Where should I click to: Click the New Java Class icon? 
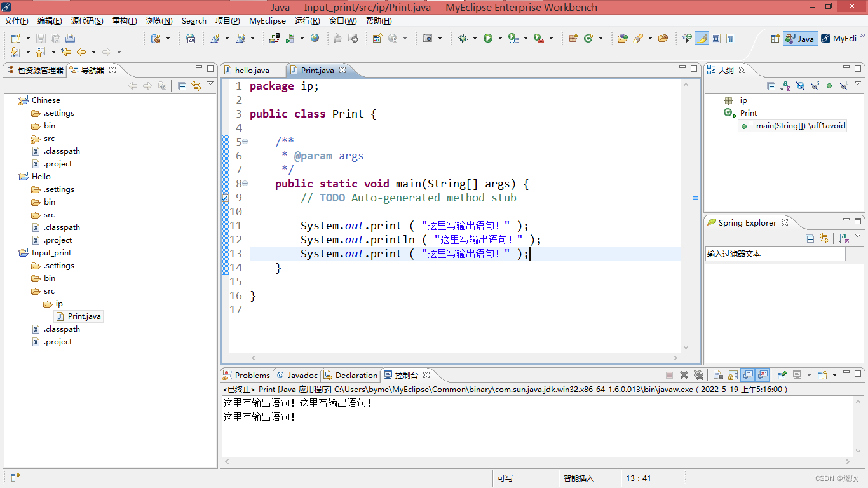coord(588,38)
